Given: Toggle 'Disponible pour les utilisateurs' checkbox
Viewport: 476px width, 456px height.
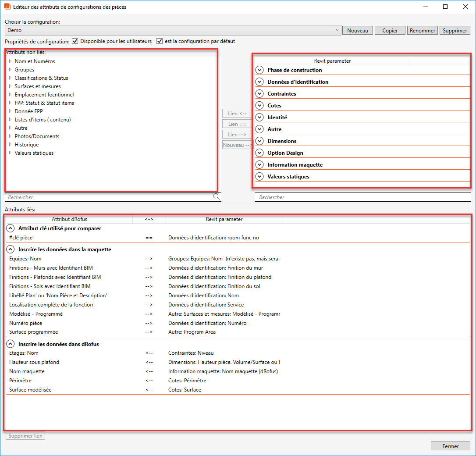Looking at the screenshot, I should [75, 41].
